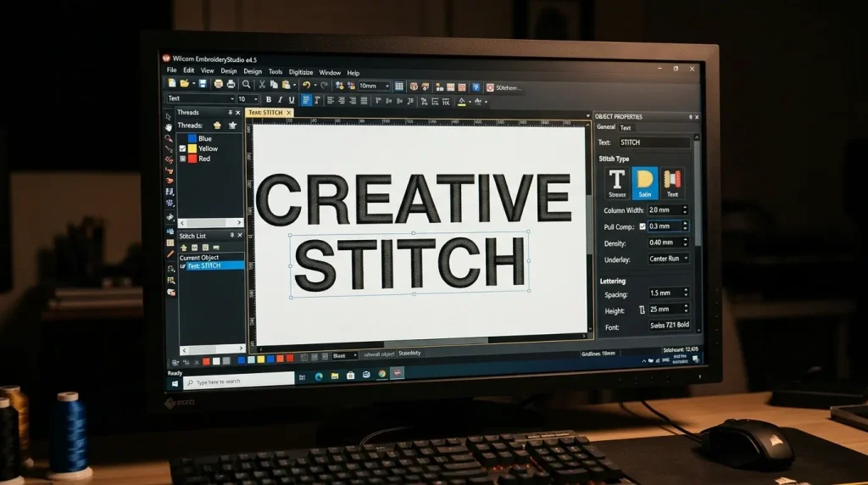Choose the Satin stitch type icon
Screen dimensions: 868x485
click(645, 181)
